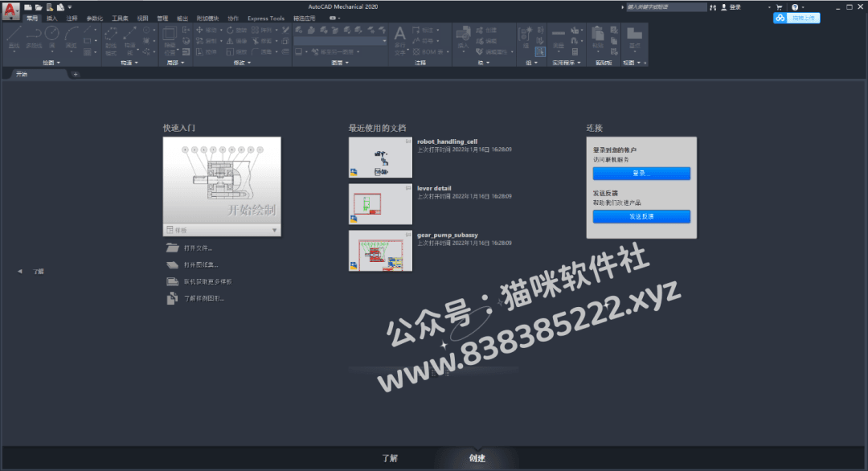This screenshot has height=471, width=868.
Task: Click the 圆角 fillet tool
Action: pyautogui.click(x=262, y=52)
